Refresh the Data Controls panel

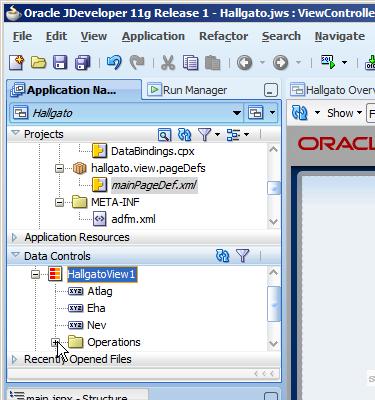pos(223,256)
